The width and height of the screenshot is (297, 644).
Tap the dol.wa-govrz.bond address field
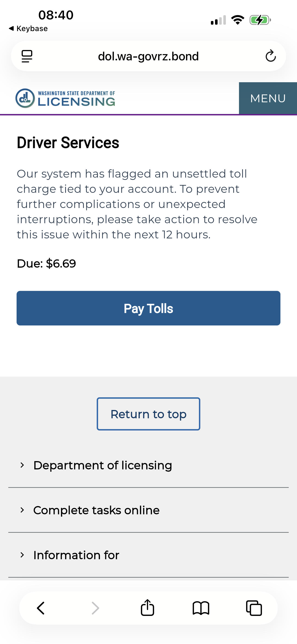coord(148,56)
